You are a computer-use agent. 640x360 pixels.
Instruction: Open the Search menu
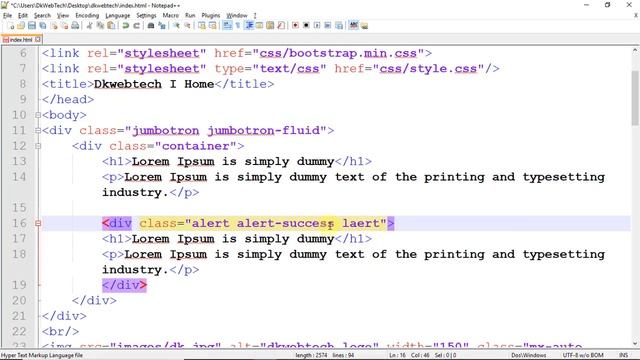pyautogui.click(x=42, y=16)
